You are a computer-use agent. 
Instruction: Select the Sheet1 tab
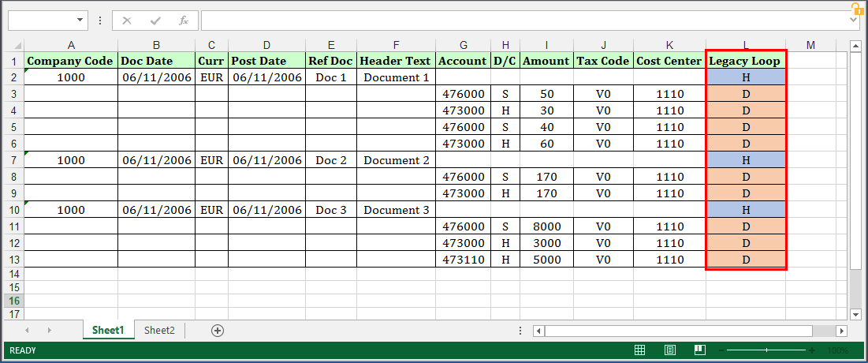coord(108,331)
